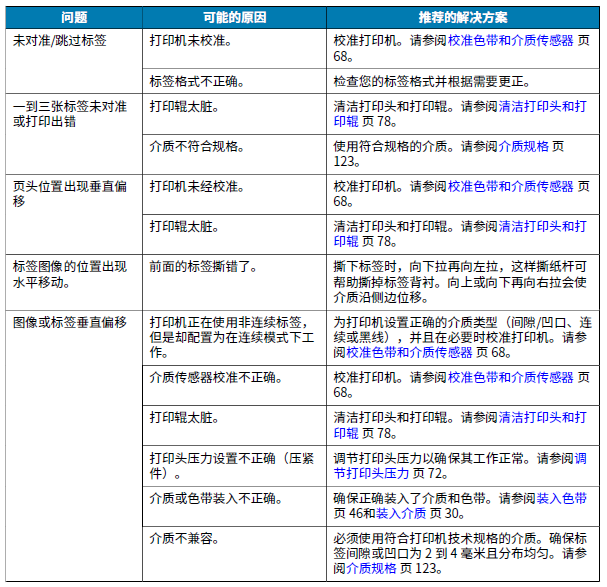The image size is (607, 587).
Task: Select the 标签图像的位置出现水平移动 cell
Action: [74, 282]
